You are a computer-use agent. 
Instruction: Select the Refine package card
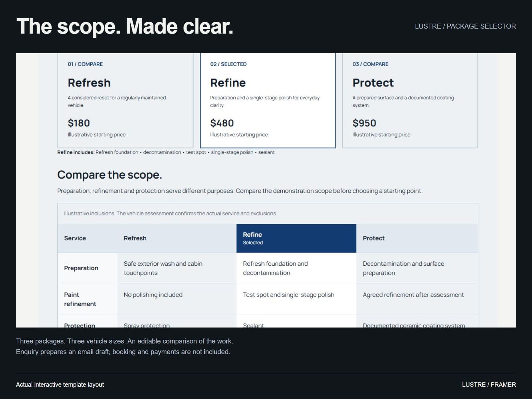[268, 100]
